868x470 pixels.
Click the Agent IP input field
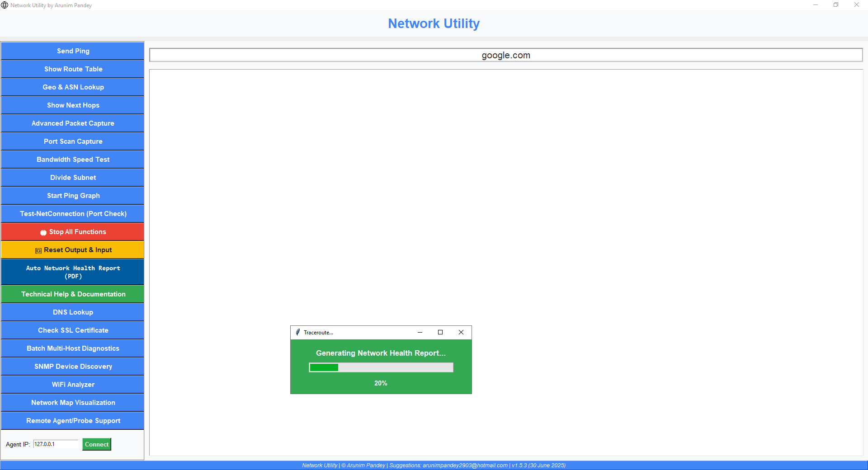[56, 444]
